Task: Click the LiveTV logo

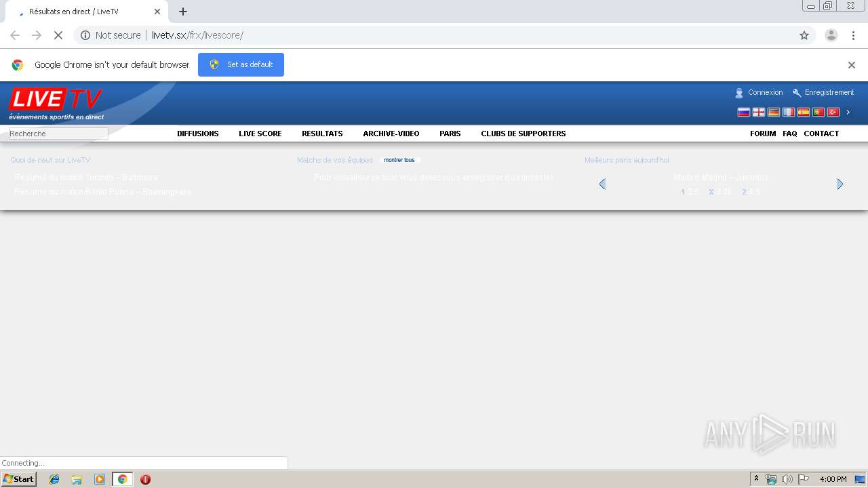Action: click(x=56, y=100)
